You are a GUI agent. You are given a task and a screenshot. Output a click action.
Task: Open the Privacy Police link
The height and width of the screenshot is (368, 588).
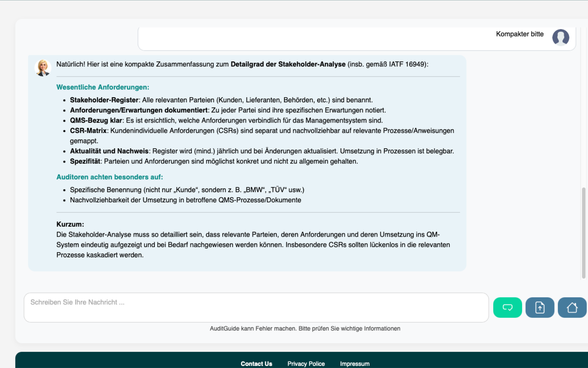click(x=306, y=364)
